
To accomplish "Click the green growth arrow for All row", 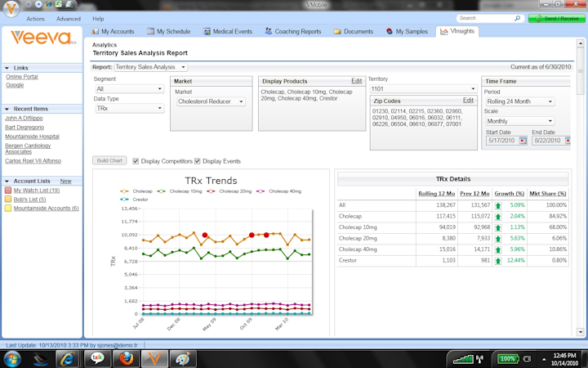I will (x=498, y=205).
